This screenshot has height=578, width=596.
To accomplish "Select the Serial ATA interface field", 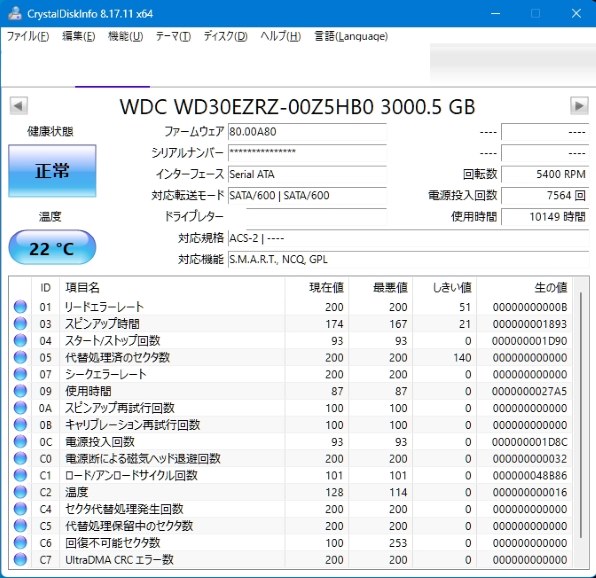I will 307,174.
